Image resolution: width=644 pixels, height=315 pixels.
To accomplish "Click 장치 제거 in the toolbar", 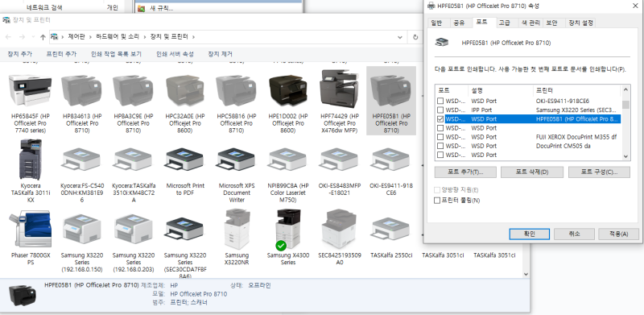I will click(220, 54).
